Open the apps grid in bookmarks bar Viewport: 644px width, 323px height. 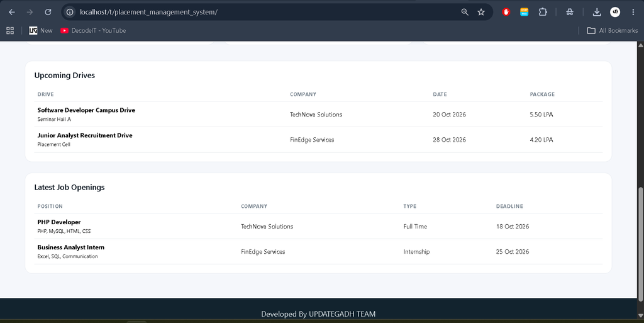pyautogui.click(x=10, y=30)
